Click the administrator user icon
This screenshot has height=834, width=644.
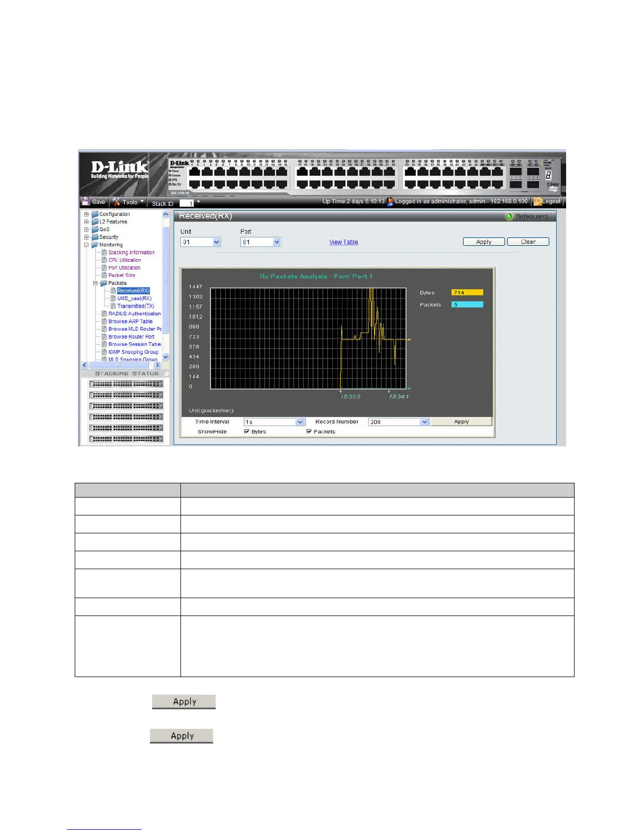(x=390, y=202)
